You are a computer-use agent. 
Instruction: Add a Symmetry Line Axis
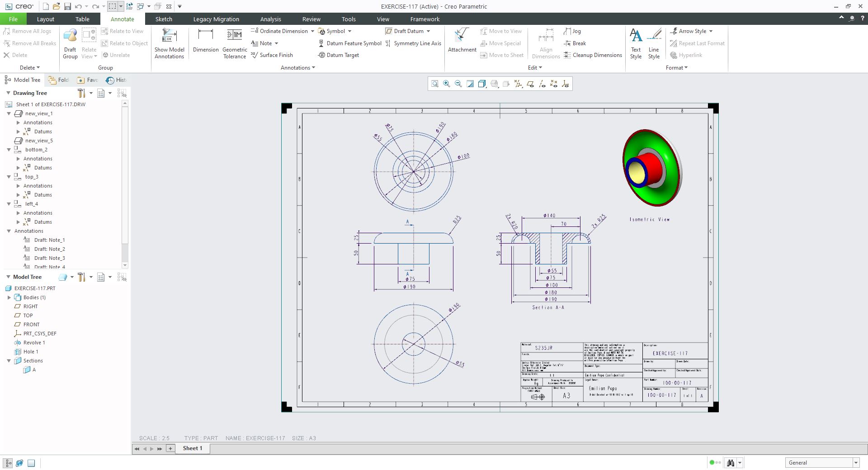(413, 43)
